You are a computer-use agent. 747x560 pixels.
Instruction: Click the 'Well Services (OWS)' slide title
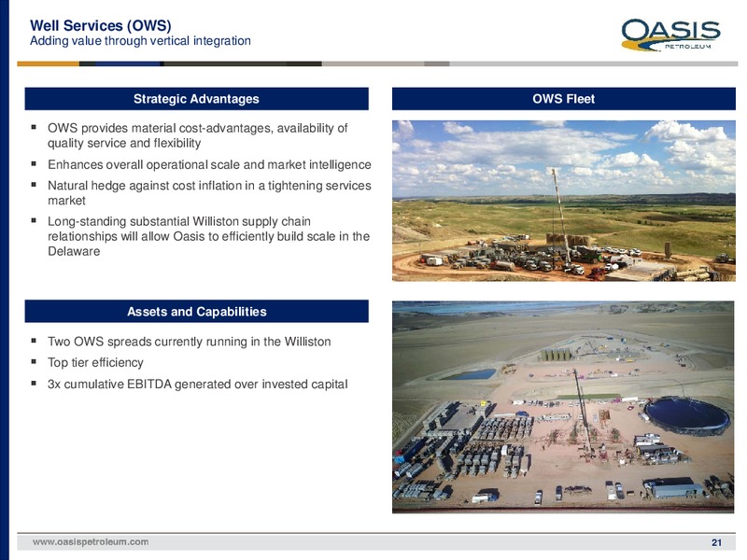[101, 25]
